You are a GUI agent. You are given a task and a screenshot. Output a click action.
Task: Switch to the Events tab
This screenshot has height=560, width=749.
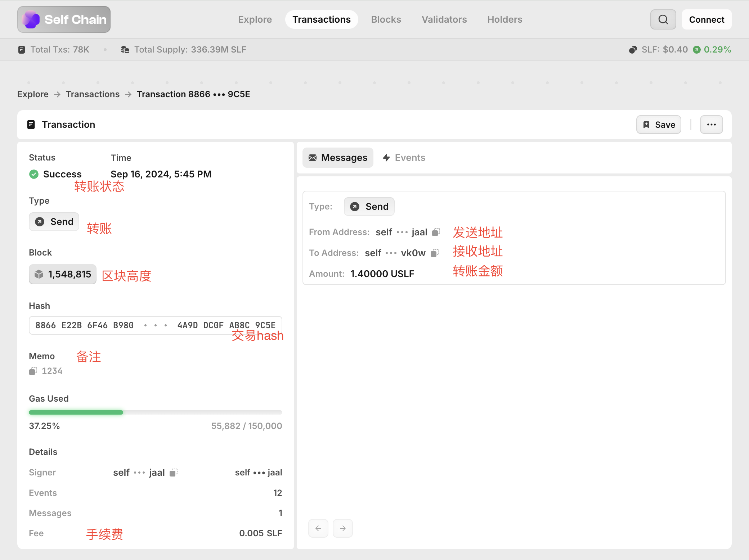pyautogui.click(x=404, y=158)
